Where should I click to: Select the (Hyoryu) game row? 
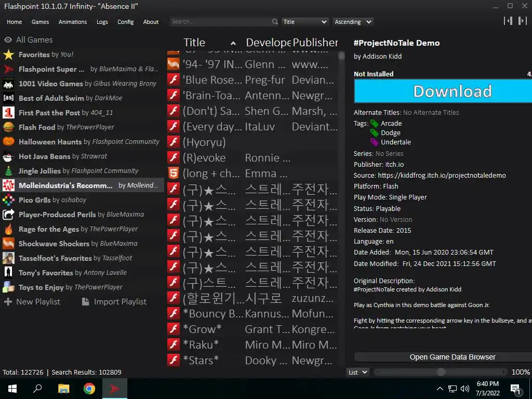(x=252, y=142)
